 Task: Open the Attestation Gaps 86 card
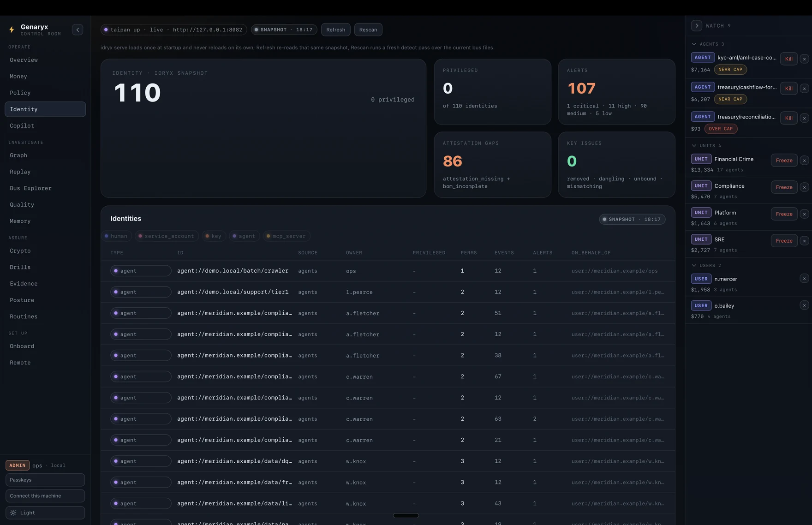tap(492, 165)
